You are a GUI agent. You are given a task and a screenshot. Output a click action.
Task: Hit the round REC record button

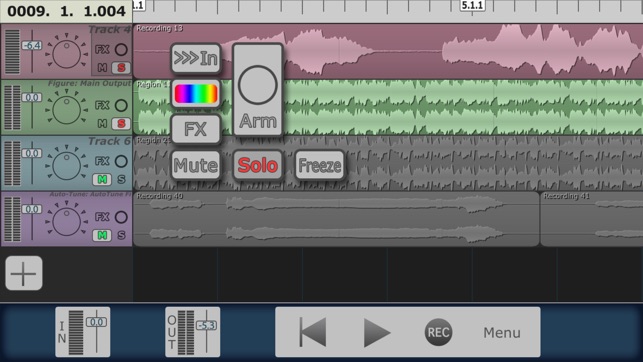coord(438,332)
